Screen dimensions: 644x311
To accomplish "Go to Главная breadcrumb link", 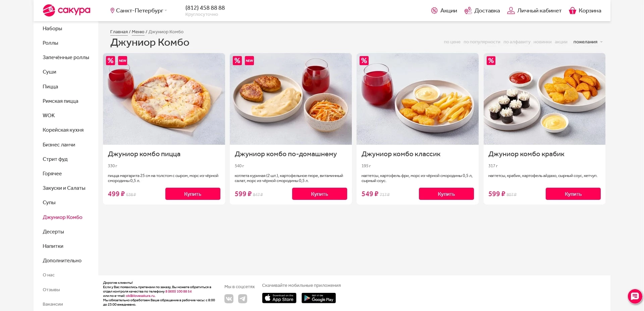I will coord(119,32).
